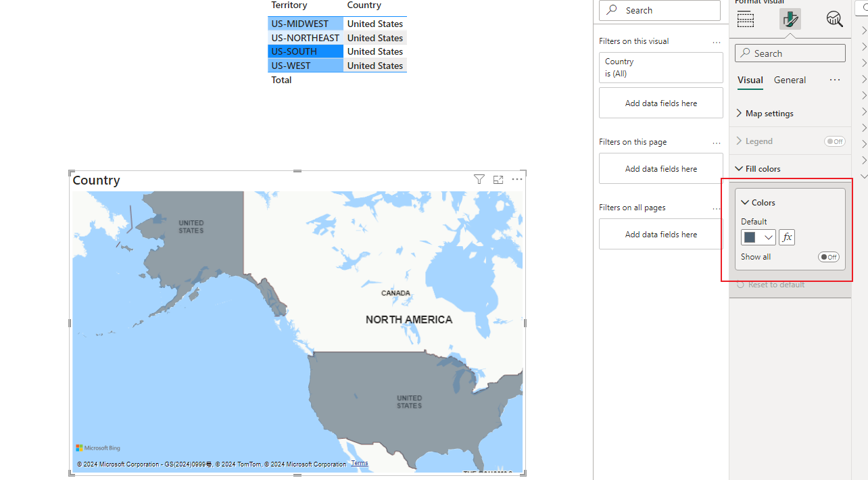
Task: Open More options on the Country map visual
Action: click(x=517, y=179)
